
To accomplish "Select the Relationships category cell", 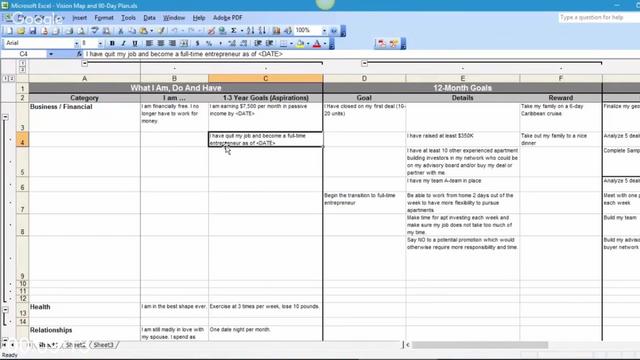I will (84, 333).
